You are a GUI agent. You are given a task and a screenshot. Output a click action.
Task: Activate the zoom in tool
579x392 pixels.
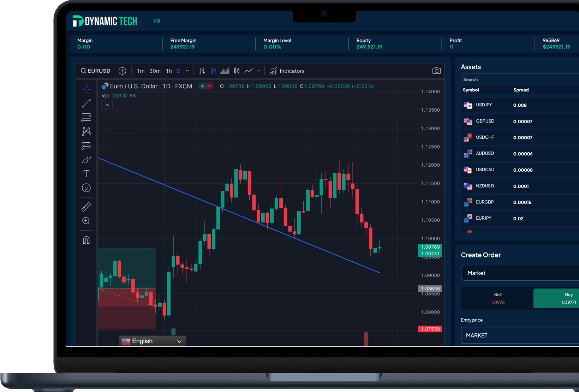point(86,221)
